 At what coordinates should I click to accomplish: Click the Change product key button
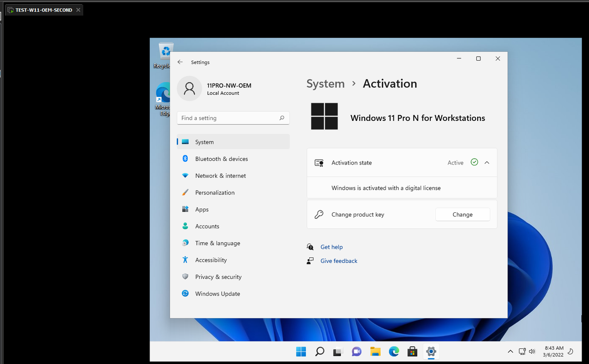[x=462, y=215]
